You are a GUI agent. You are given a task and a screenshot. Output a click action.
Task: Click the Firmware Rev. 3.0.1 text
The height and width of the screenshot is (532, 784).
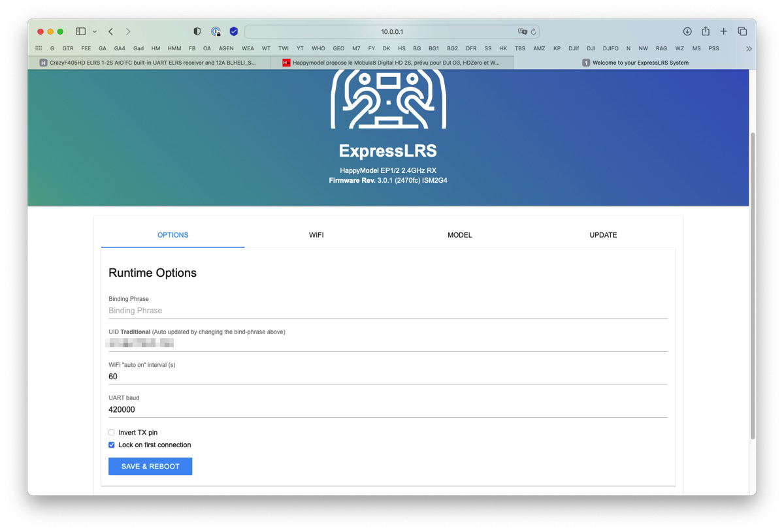[388, 180]
